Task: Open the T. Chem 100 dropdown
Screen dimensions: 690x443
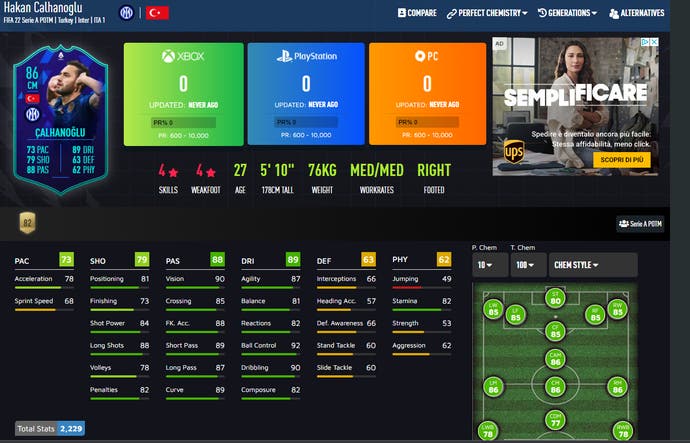Action: (529, 265)
